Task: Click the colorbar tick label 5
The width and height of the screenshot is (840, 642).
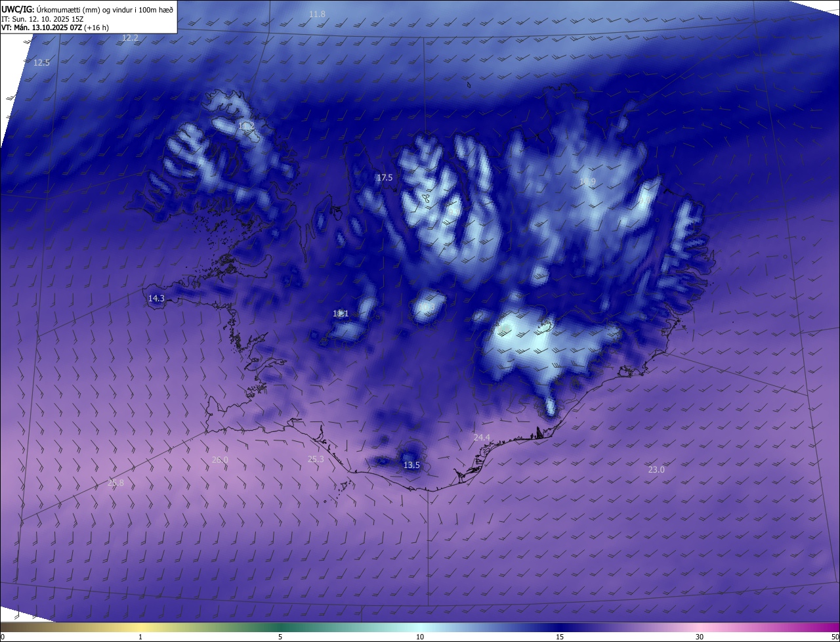Action: tap(280, 637)
